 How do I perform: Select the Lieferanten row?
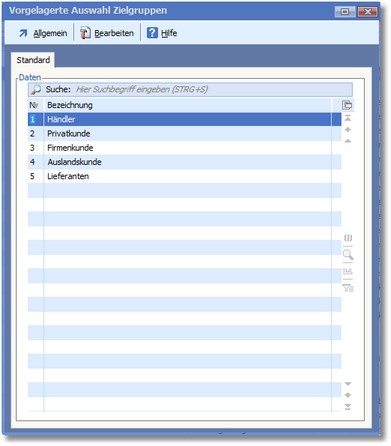pos(184,176)
